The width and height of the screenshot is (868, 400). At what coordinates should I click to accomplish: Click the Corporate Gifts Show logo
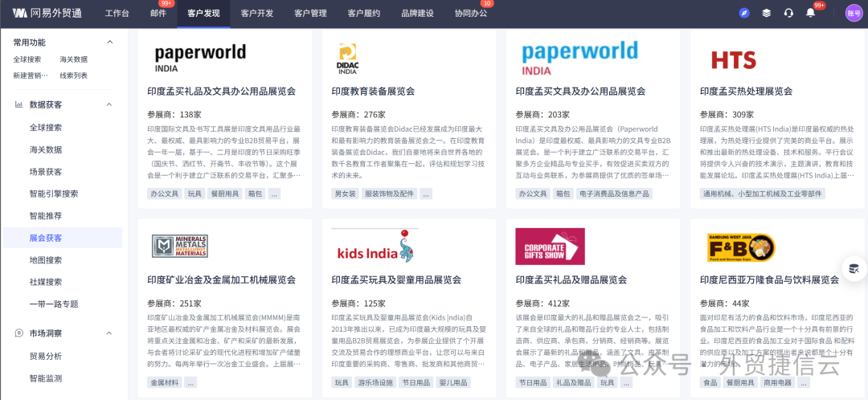click(x=550, y=247)
